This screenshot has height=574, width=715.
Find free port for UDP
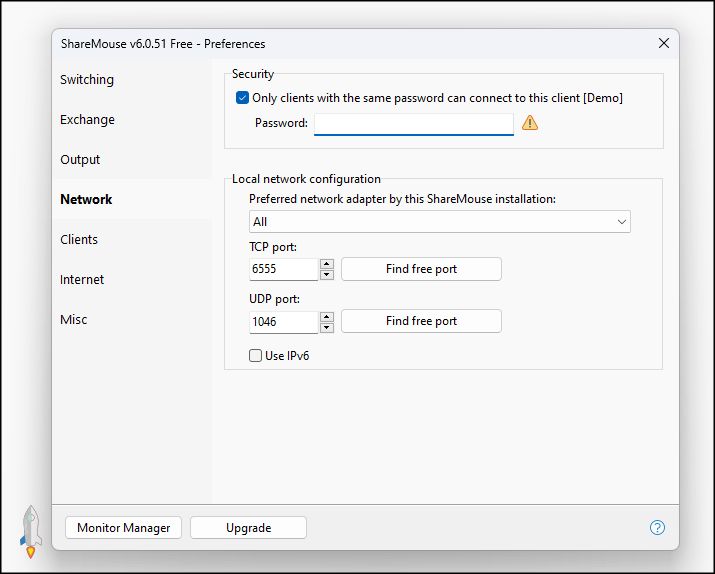(x=421, y=321)
